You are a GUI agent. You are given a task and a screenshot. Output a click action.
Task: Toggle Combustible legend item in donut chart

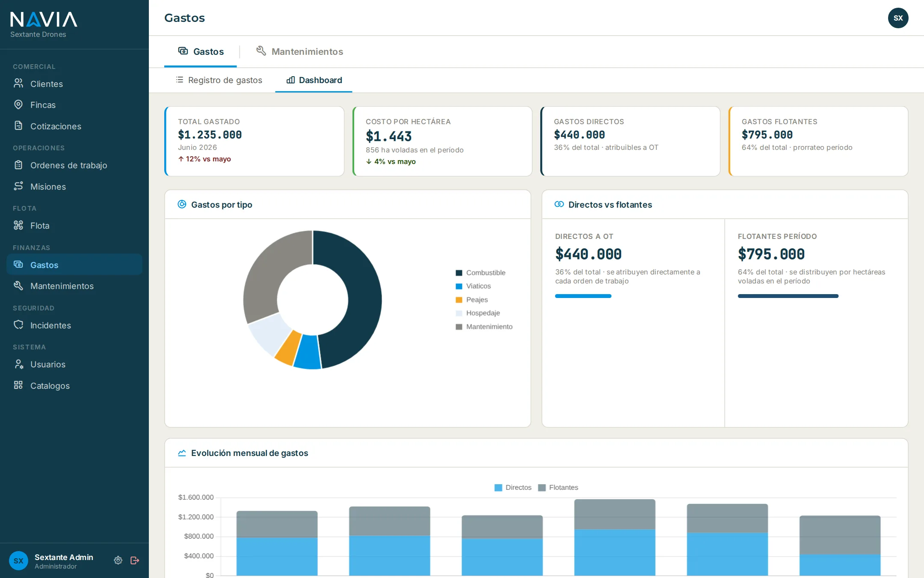(481, 273)
